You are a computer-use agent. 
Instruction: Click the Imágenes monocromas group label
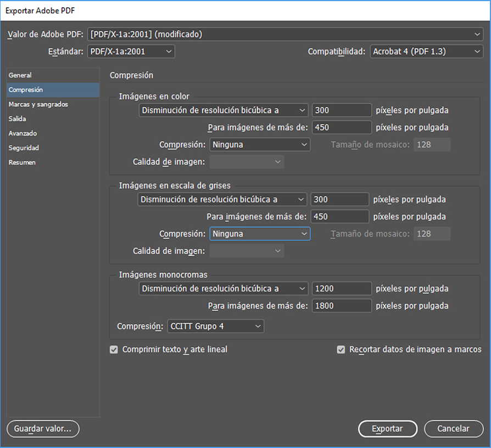(163, 275)
